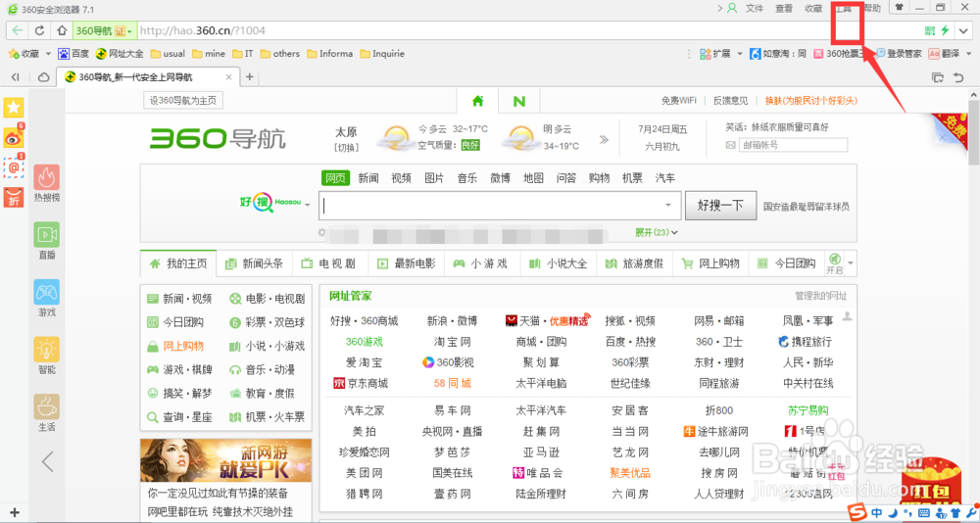Open the 查看 menu
The image size is (980, 523).
(784, 8)
